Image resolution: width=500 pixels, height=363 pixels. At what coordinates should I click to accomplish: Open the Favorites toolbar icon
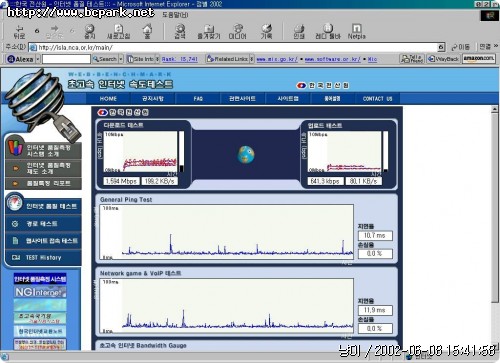coord(209,32)
